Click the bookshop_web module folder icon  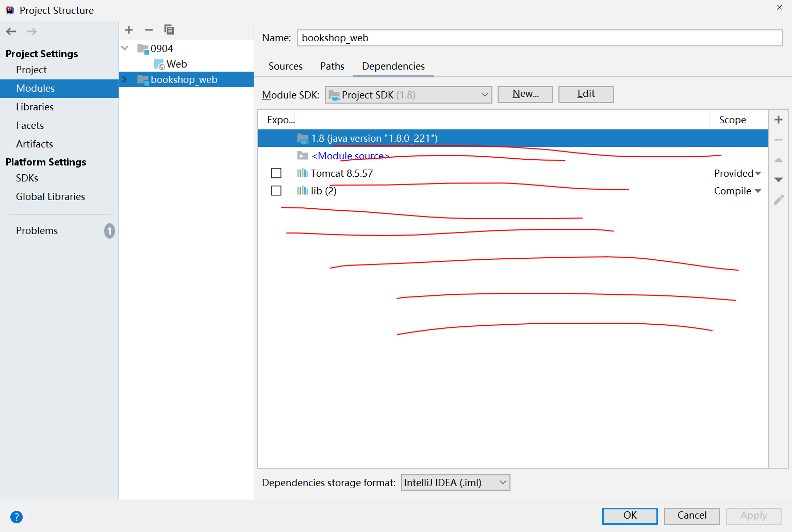point(143,79)
